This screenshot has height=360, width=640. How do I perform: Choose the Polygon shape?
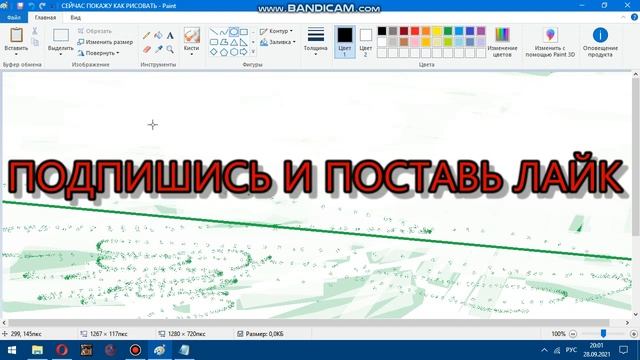(224, 42)
